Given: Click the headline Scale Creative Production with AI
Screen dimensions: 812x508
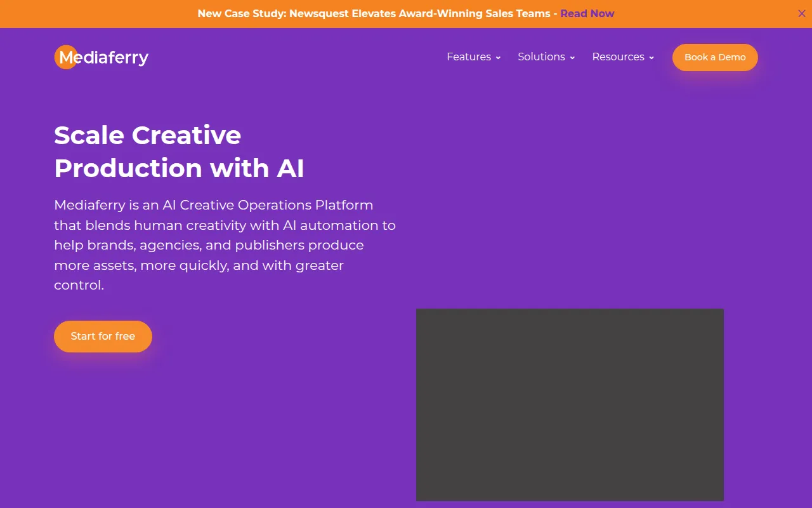Looking at the screenshot, I should (180, 152).
